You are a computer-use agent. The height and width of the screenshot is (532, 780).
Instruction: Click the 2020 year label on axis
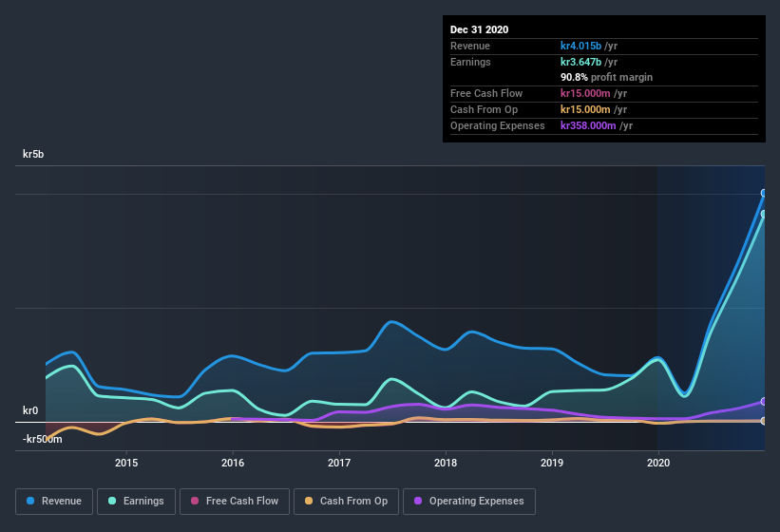658,464
